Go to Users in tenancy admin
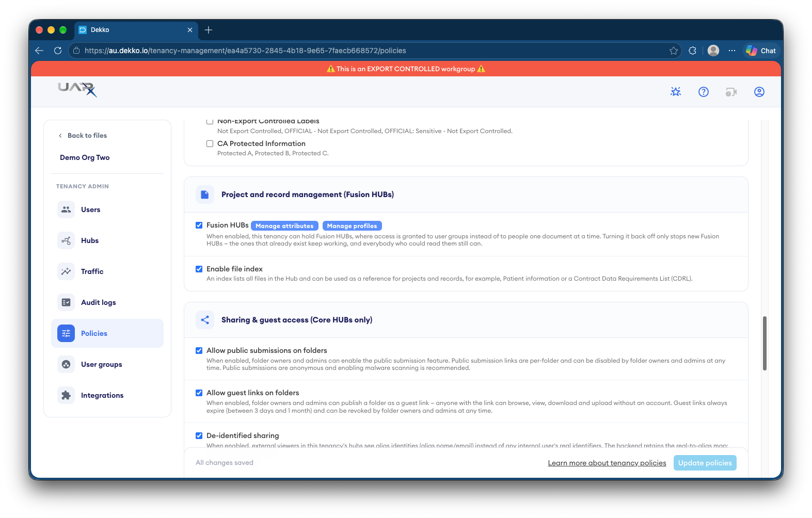The width and height of the screenshot is (812, 518). [x=107, y=209]
